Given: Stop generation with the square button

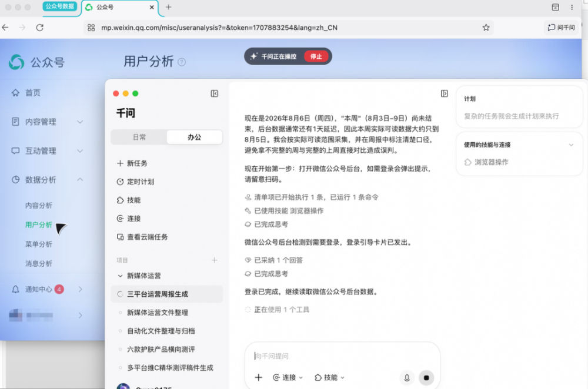Looking at the screenshot, I should [426, 377].
